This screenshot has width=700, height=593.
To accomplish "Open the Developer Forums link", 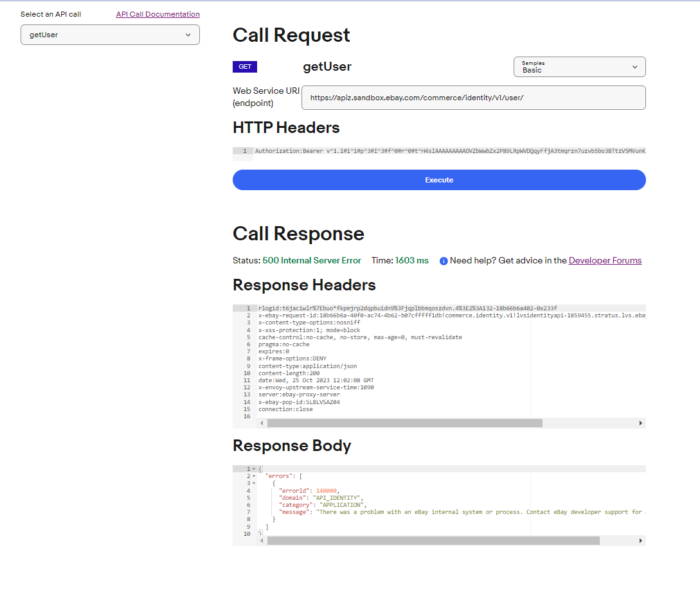I will click(x=605, y=261).
